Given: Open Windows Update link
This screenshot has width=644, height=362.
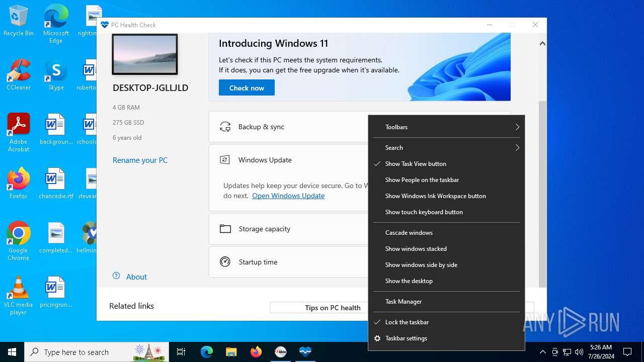Looking at the screenshot, I should click(288, 196).
